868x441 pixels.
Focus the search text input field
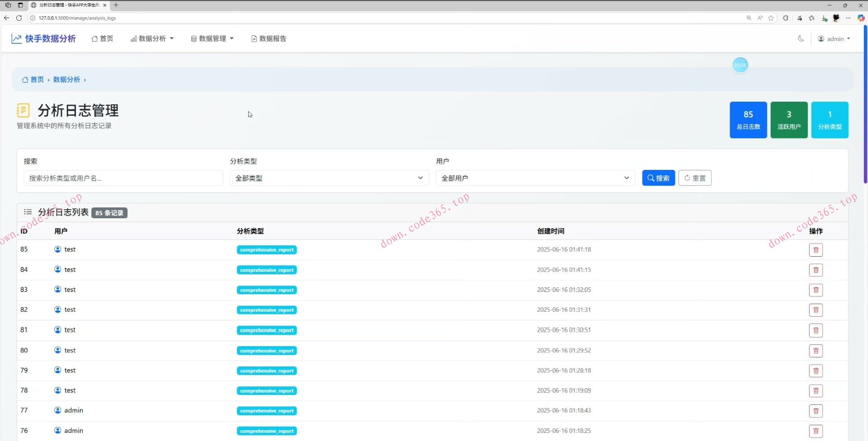click(x=123, y=178)
